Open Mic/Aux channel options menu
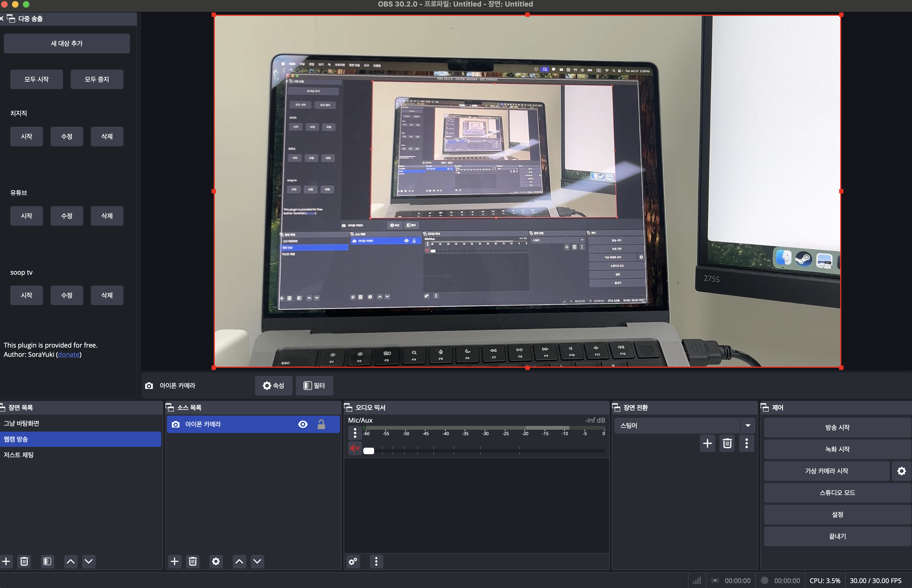912x588 pixels. [x=355, y=433]
